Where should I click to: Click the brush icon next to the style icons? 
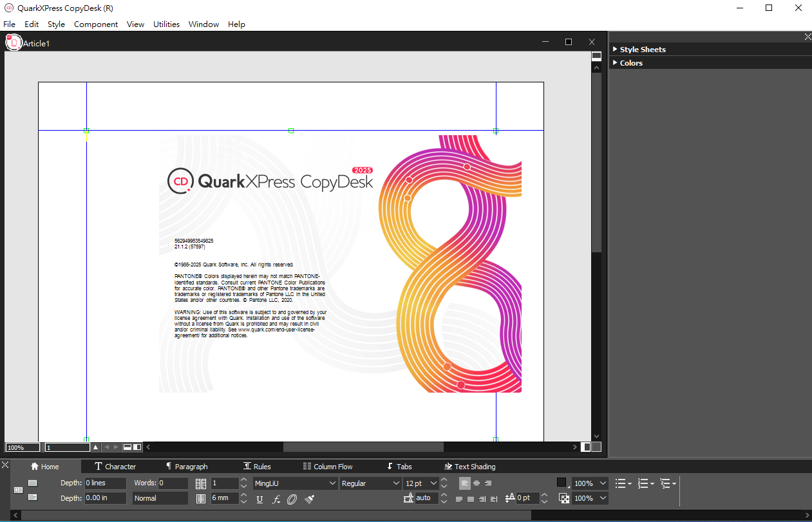click(x=309, y=499)
